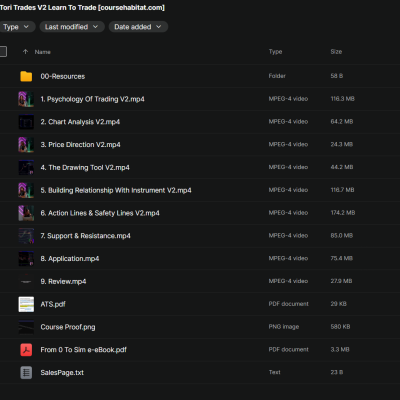Open the Last modified filter dropdown
Screen dimensions: 400x400
[x=72, y=27]
